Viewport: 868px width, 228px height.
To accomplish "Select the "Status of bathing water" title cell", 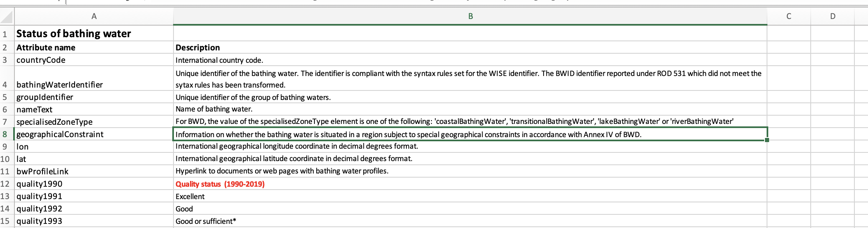I will [x=74, y=33].
